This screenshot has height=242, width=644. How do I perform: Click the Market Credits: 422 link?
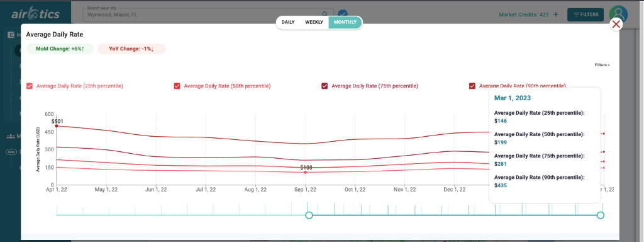[524, 14]
